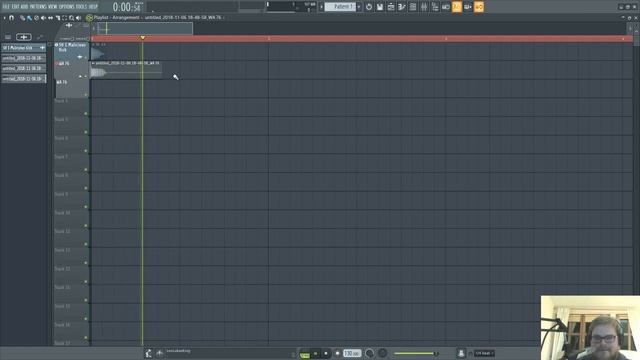Select the Mute speaker tool in playlist toolbar

coord(43,18)
